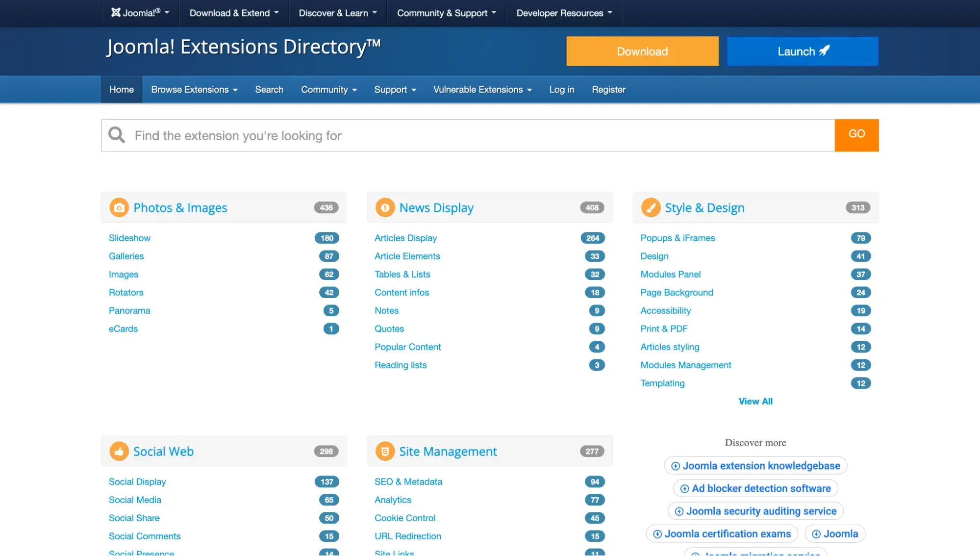Click the thumbs-up icon on Social Web

pyautogui.click(x=119, y=451)
